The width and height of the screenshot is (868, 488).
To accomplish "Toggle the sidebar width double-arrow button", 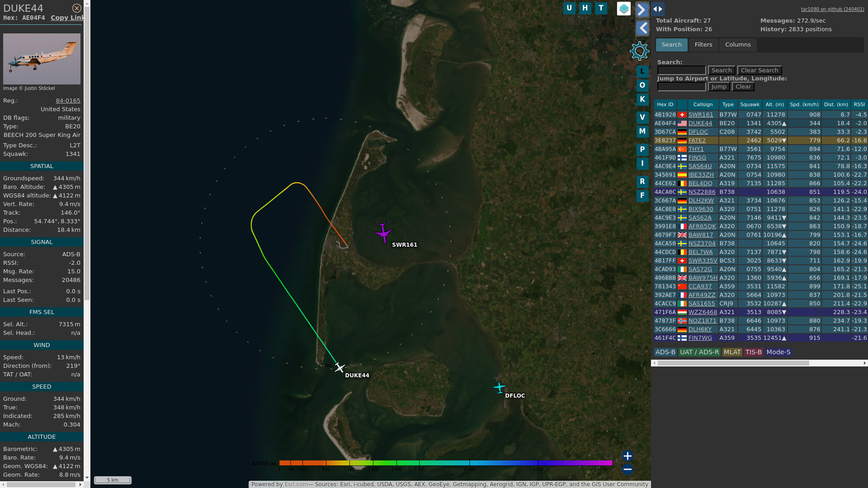I will click(658, 9).
